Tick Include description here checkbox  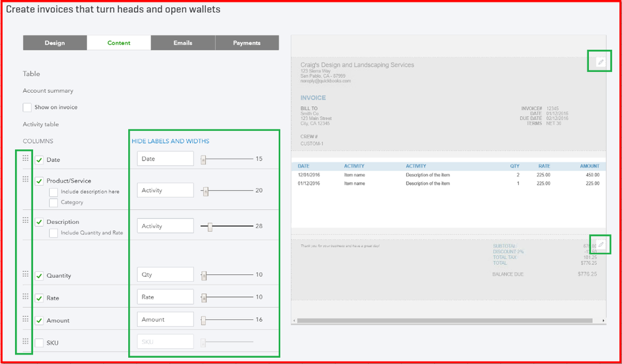pyautogui.click(x=54, y=192)
